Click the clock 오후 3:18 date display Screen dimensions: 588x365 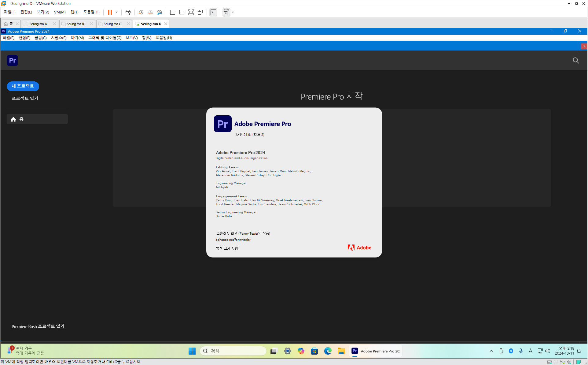[x=564, y=351]
